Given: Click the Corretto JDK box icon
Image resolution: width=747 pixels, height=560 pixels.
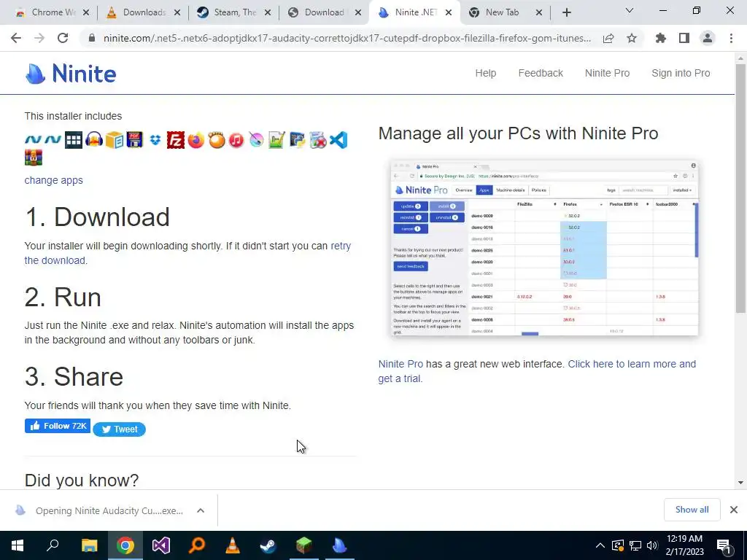Looking at the screenshot, I should 115,140.
